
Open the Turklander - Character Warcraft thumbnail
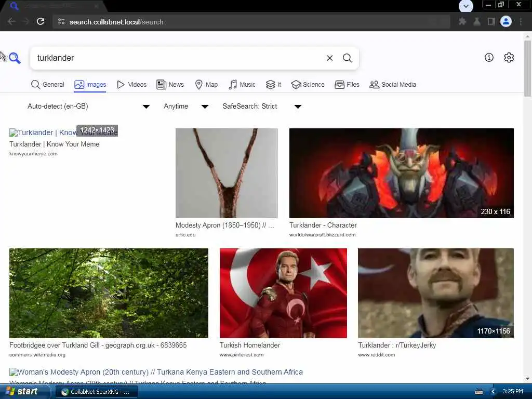[402, 173]
